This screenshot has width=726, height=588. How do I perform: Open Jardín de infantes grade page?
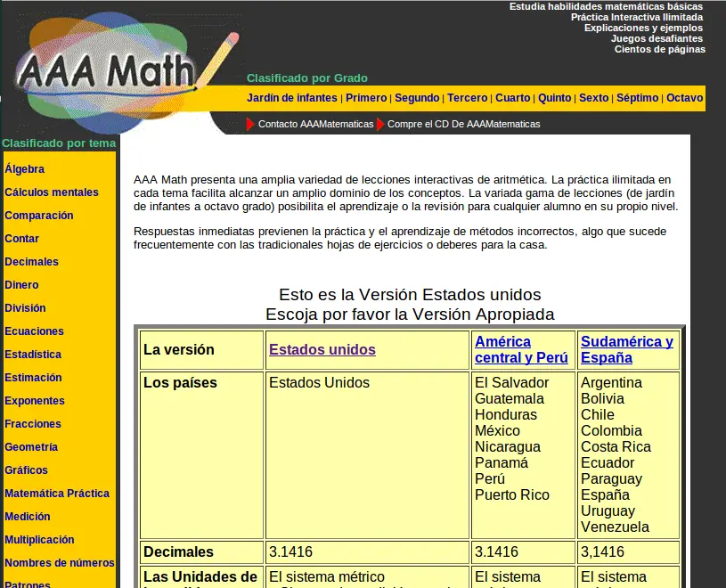click(291, 98)
